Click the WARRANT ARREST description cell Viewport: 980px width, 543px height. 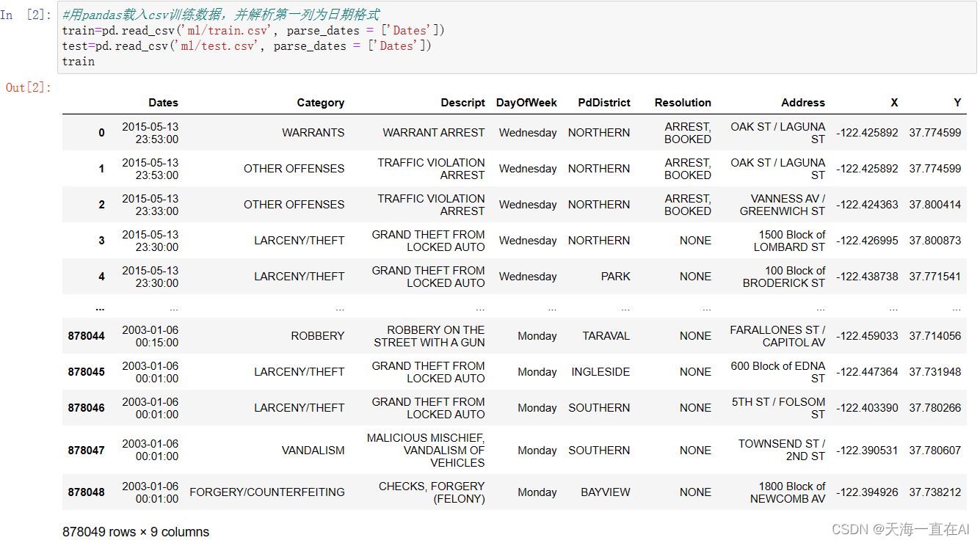coord(434,133)
